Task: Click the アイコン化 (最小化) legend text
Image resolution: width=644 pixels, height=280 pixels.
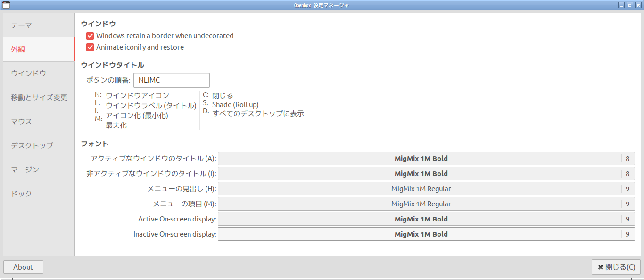Action: 137,116
